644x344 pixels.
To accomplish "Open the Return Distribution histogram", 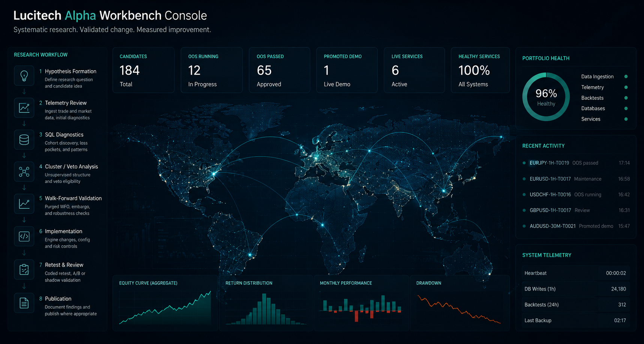I will tap(266, 303).
